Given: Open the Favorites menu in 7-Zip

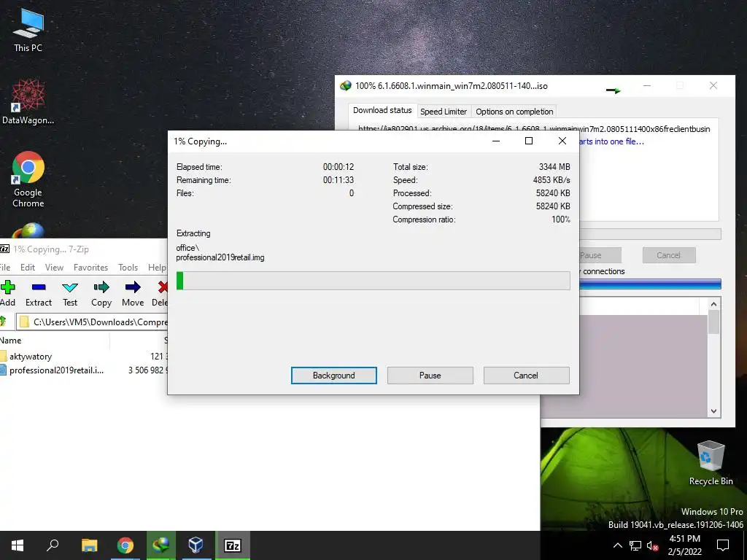Looking at the screenshot, I should pos(90,267).
